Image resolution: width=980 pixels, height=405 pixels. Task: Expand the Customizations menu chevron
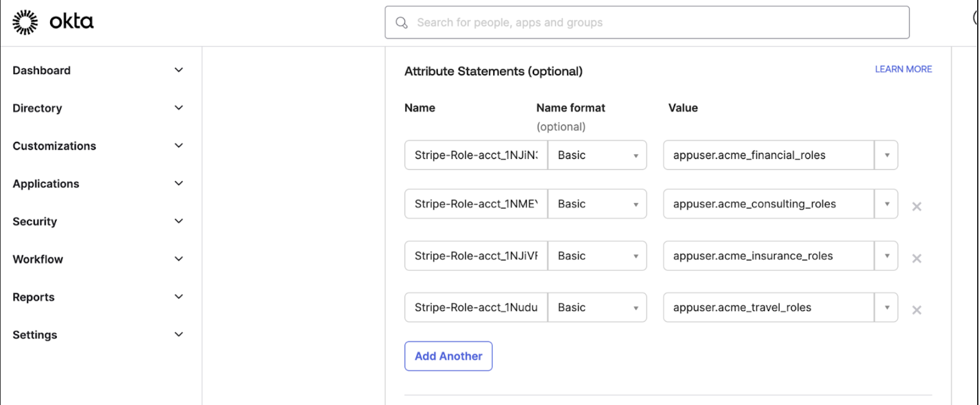point(178,145)
